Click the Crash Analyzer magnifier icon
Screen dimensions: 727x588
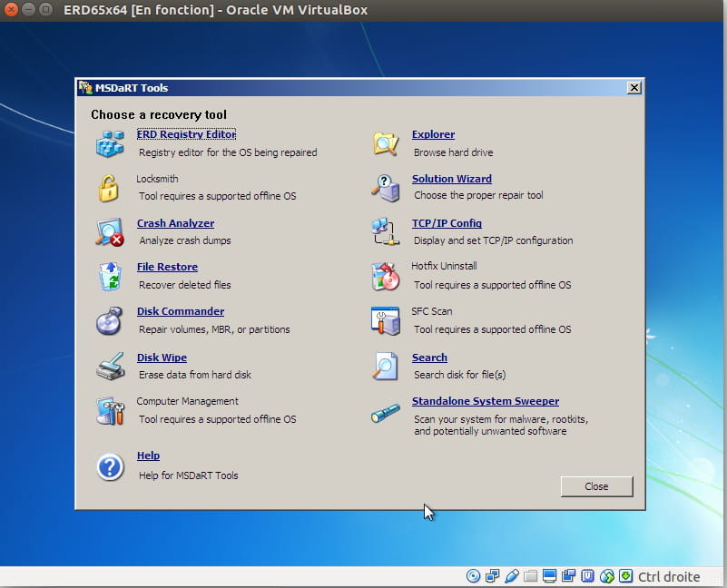110,232
